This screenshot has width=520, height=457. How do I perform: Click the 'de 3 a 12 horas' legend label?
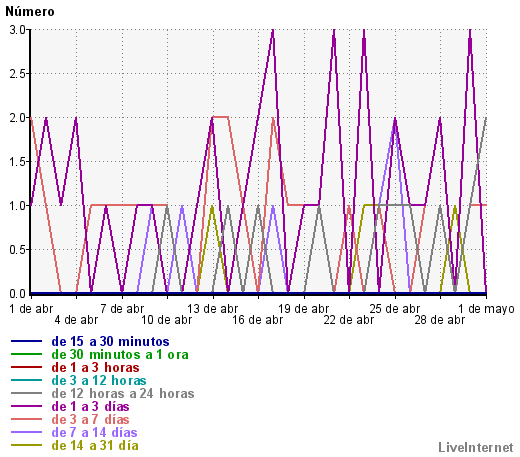point(99,381)
